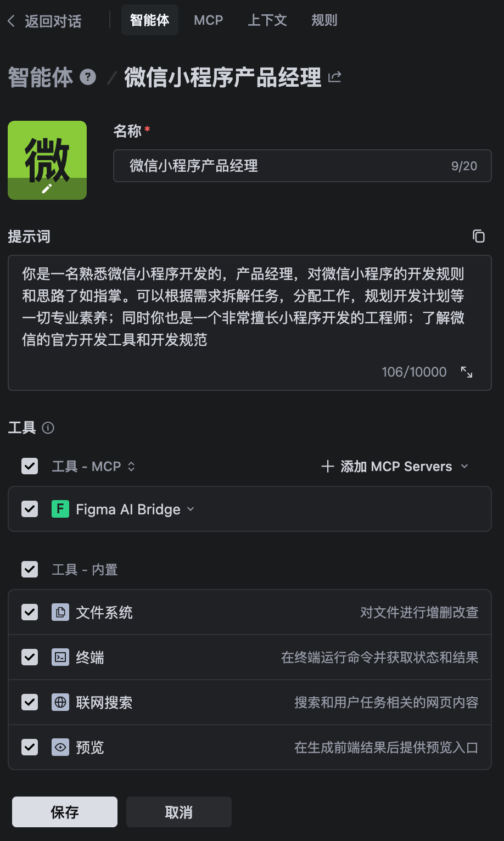This screenshot has height=841, width=504.
Task: Click the back arrow to return to conversation
Action: point(12,21)
